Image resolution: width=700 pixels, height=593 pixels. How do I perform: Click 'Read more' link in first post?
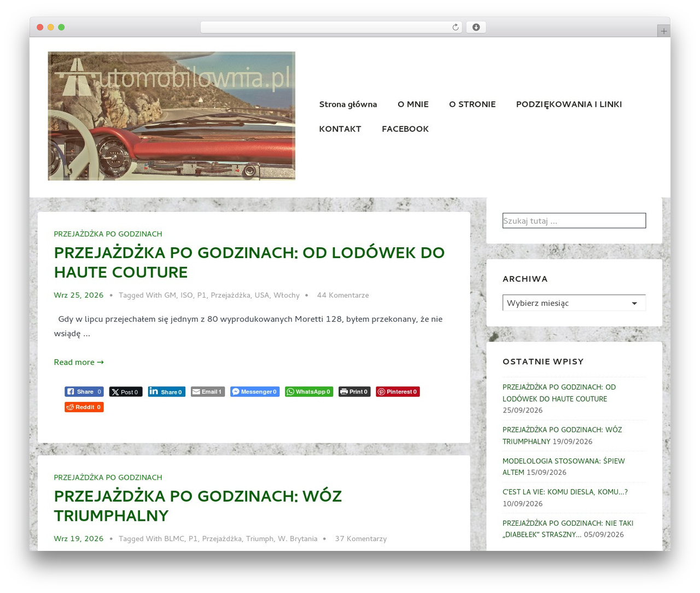click(x=79, y=362)
